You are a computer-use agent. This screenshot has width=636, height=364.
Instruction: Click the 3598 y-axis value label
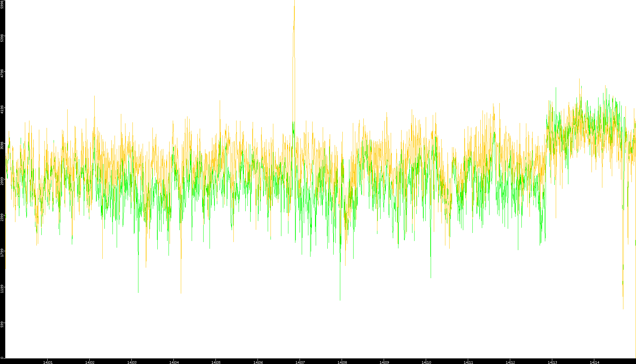[x=2, y=145]
